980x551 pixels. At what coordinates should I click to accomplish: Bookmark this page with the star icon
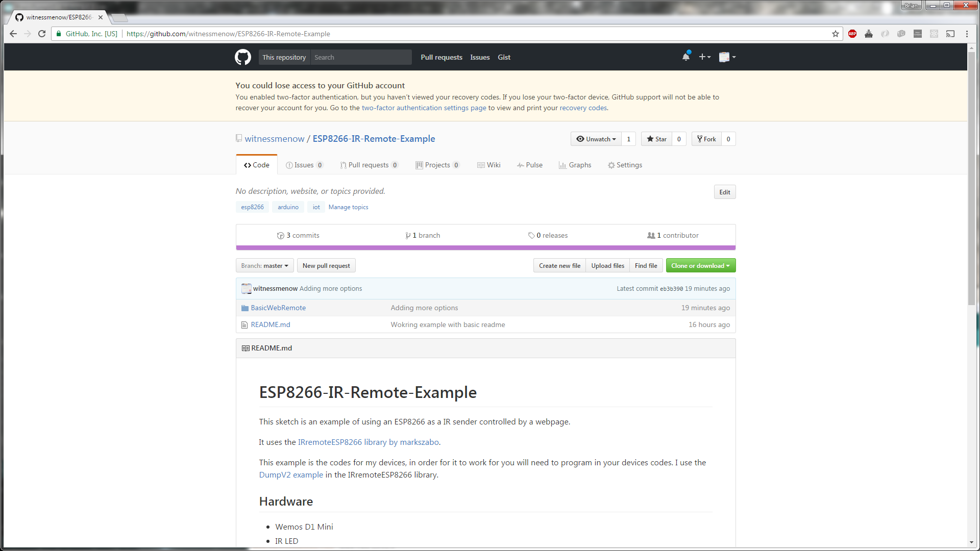coord(836,34)
